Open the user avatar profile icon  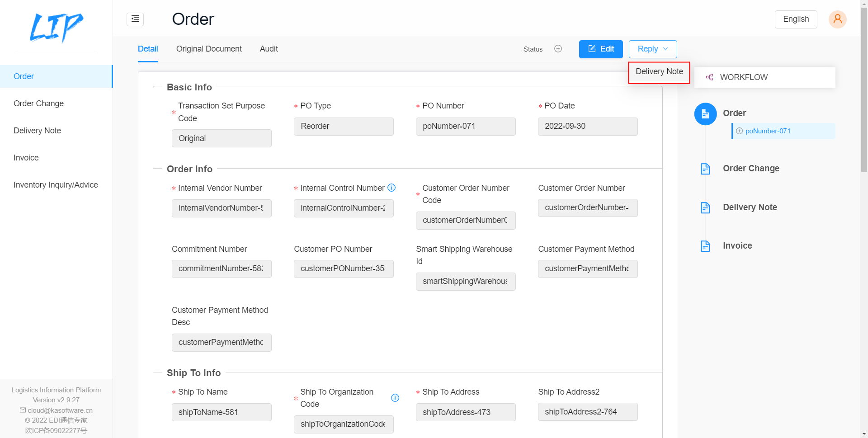[x=837, y=19]
